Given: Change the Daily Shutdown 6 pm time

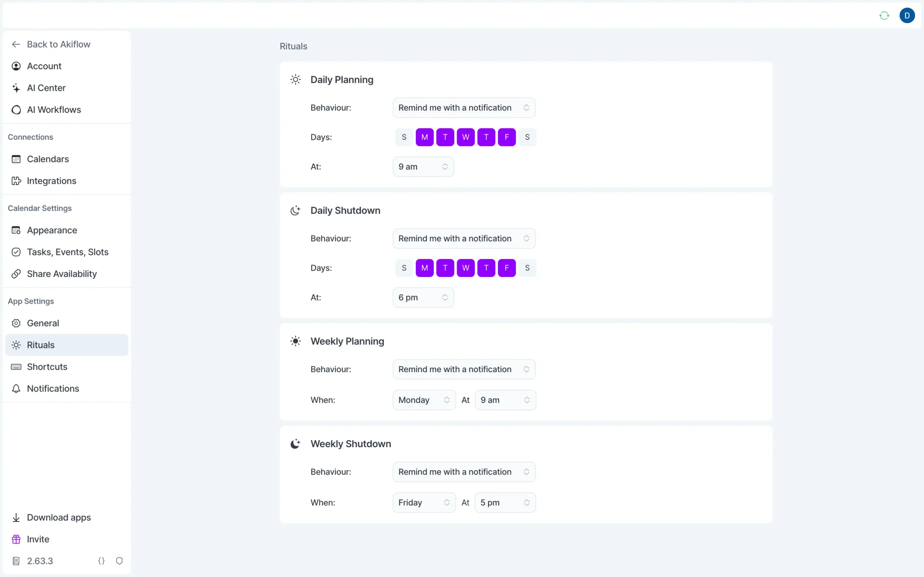Looking at the screenshot, I should (x=423, y=297).
